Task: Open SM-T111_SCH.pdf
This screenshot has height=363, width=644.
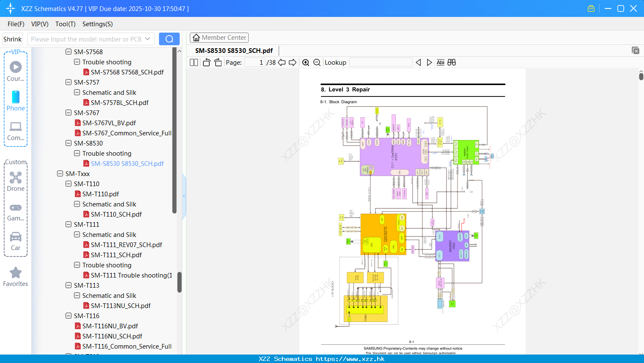Action: (112, 255)
